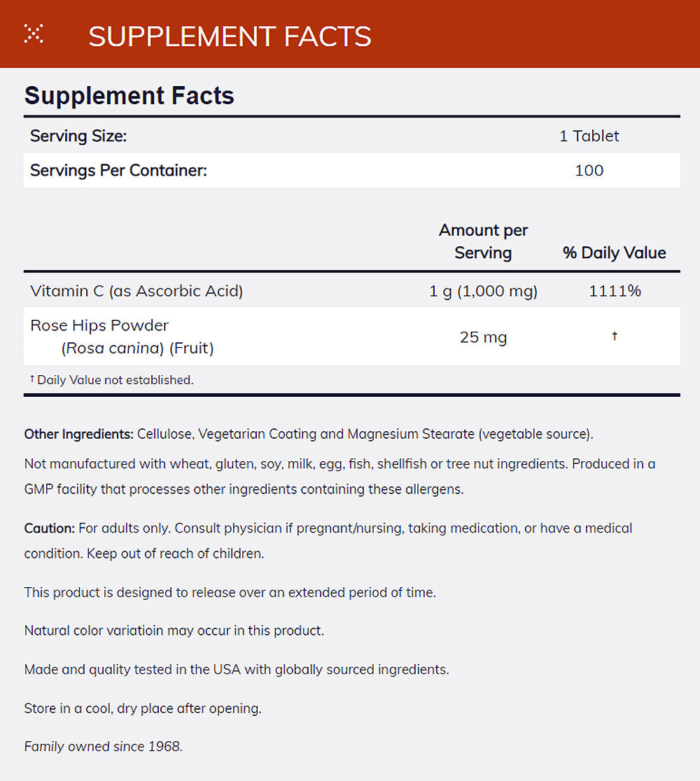Screen dimensions: 700x781
Task: Click the Caution bold label
Action: 49,528
